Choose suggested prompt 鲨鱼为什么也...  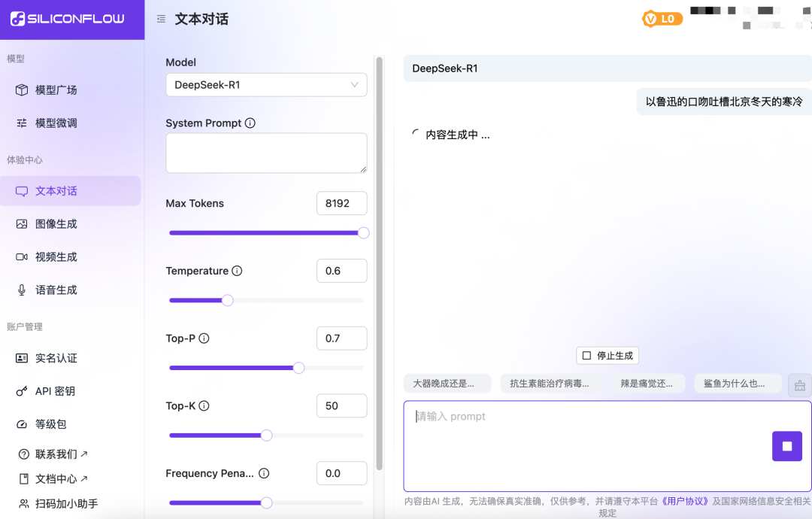[738, 384]
